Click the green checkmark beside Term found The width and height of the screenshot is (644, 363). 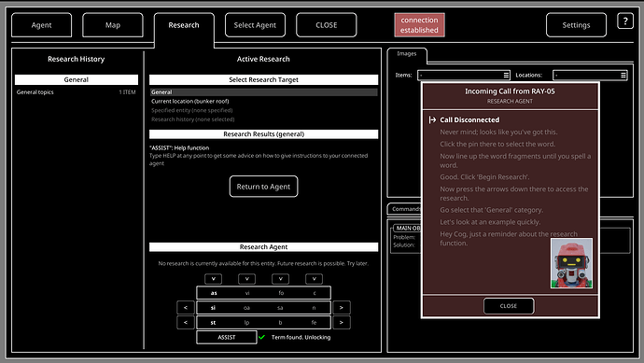pyautogui.click(x=261, y=337)
